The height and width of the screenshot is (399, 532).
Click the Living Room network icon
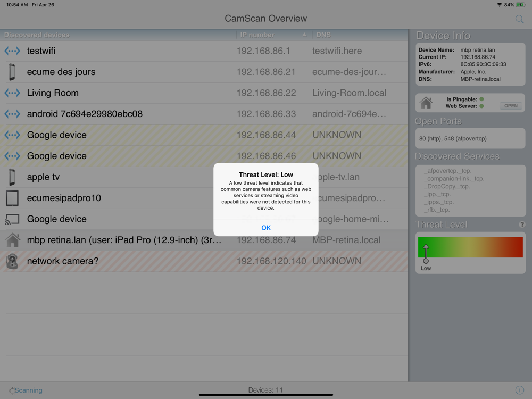(12, 93)
